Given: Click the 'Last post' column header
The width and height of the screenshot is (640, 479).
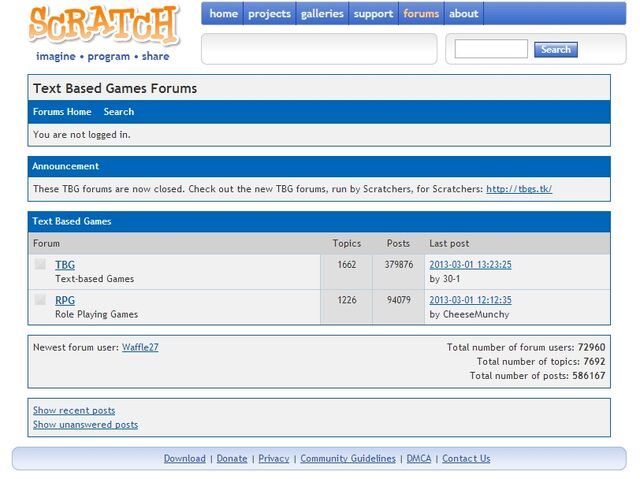Looking at the screenshot, I should point(449,244).
